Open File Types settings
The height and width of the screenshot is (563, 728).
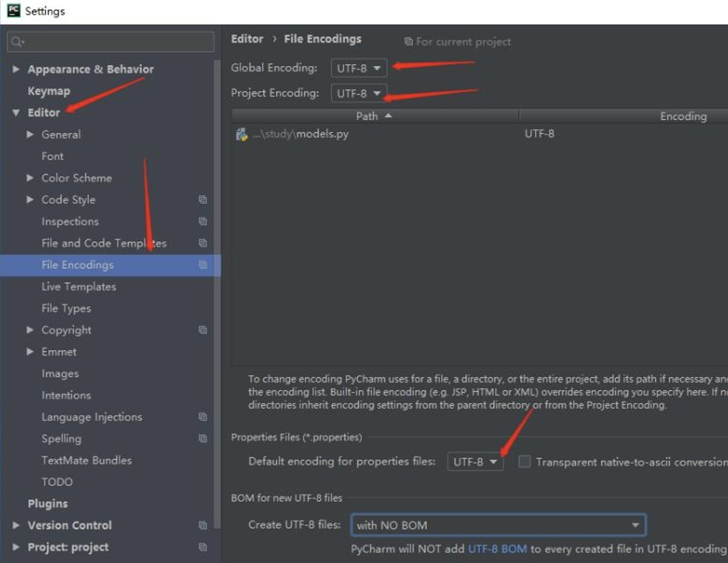point(66,308)
